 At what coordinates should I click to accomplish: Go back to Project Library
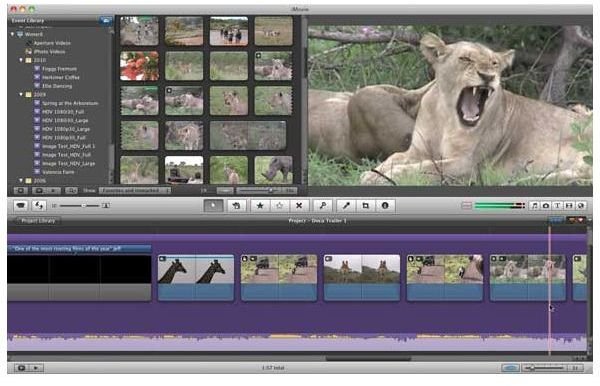(38, 221)
